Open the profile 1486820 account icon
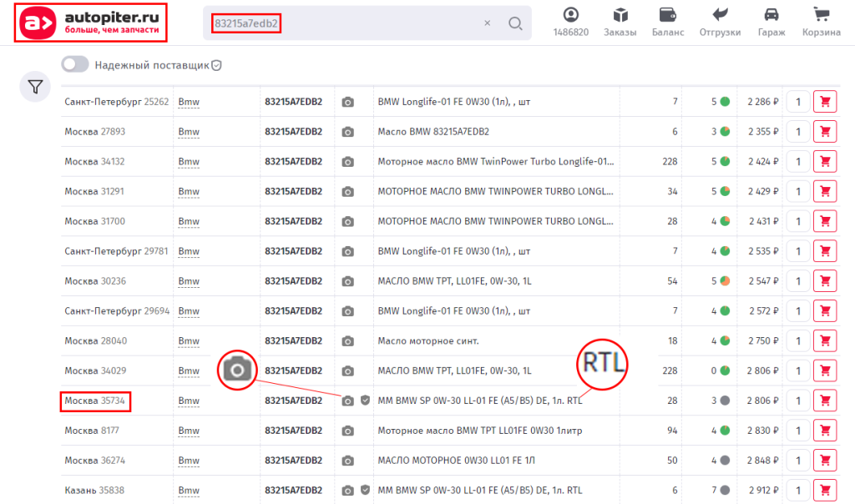 (571, 23)
